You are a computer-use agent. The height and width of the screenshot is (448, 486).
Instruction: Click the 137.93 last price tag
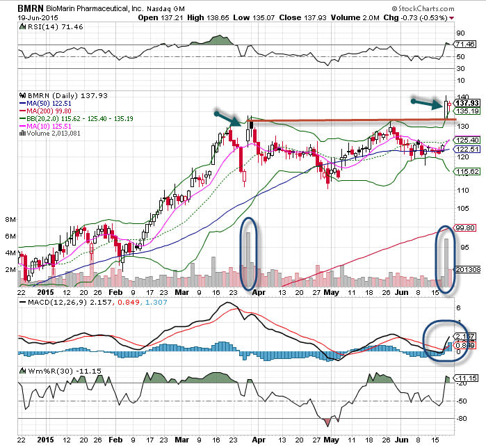point(468,103)
